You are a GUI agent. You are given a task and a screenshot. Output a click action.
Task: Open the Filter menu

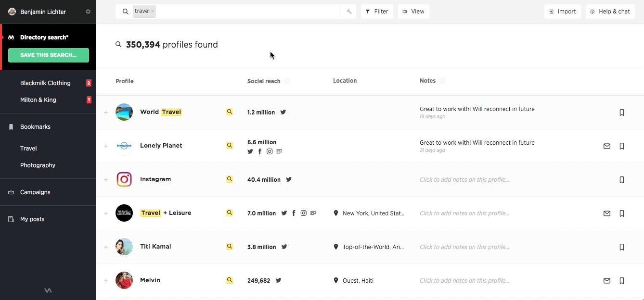(377, 12)
